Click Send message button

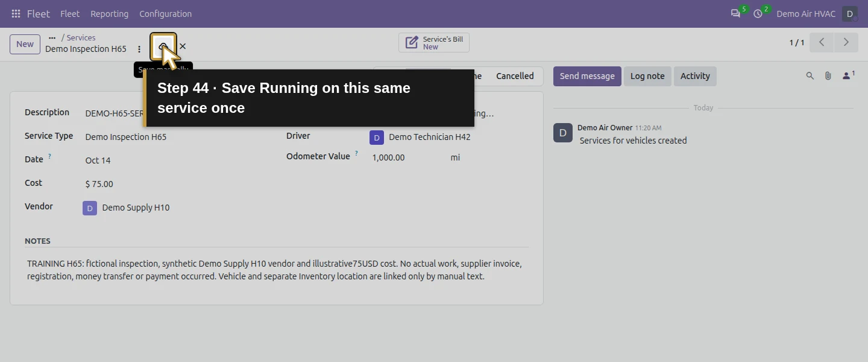click(x=587, y=76)
